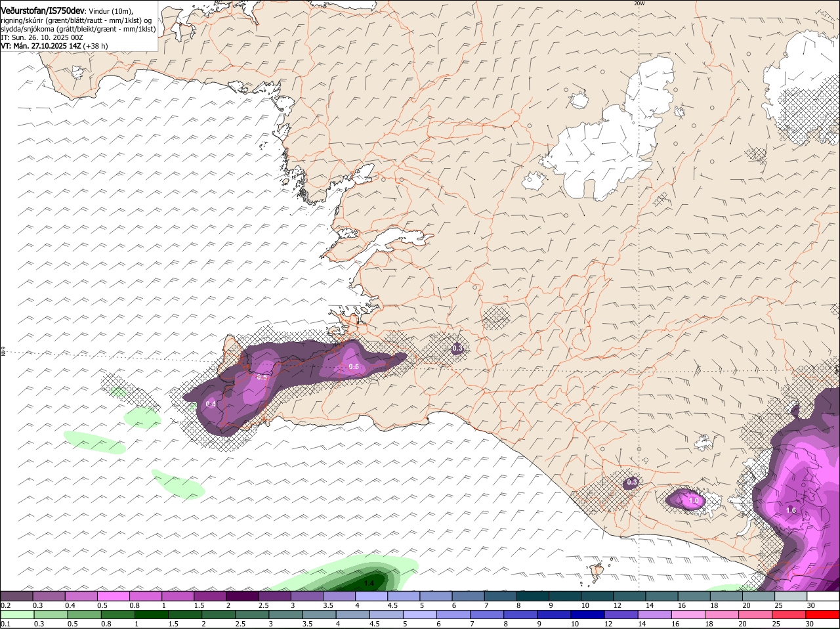The height and width of the screenshot is (629, 840).
Task: Click the lower-scale navy blue swatch between 10 and 12
Action: 587,615
